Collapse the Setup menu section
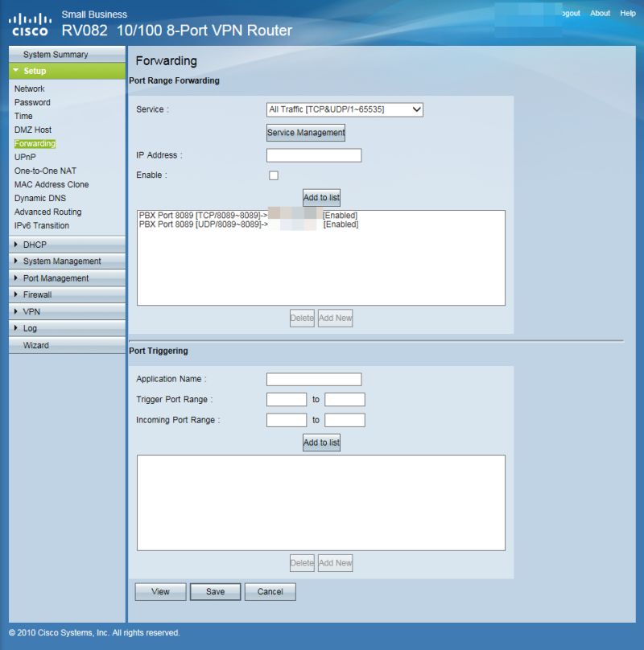Viewport: 644px width, 650px height. [x=67, y=71]
